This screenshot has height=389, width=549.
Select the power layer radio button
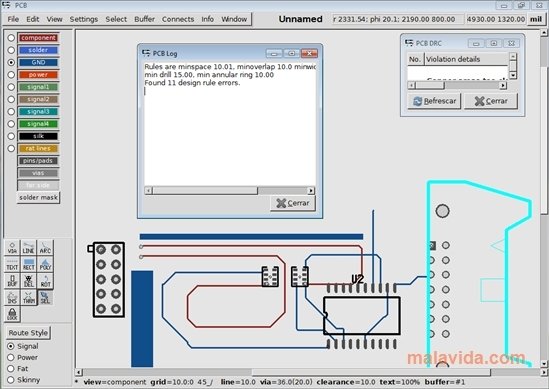11,75
